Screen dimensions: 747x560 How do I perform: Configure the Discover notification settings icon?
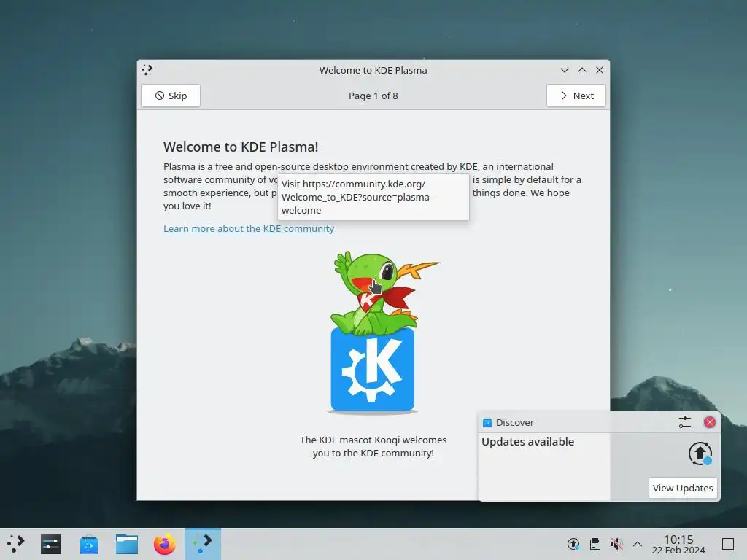pos(684,422)
